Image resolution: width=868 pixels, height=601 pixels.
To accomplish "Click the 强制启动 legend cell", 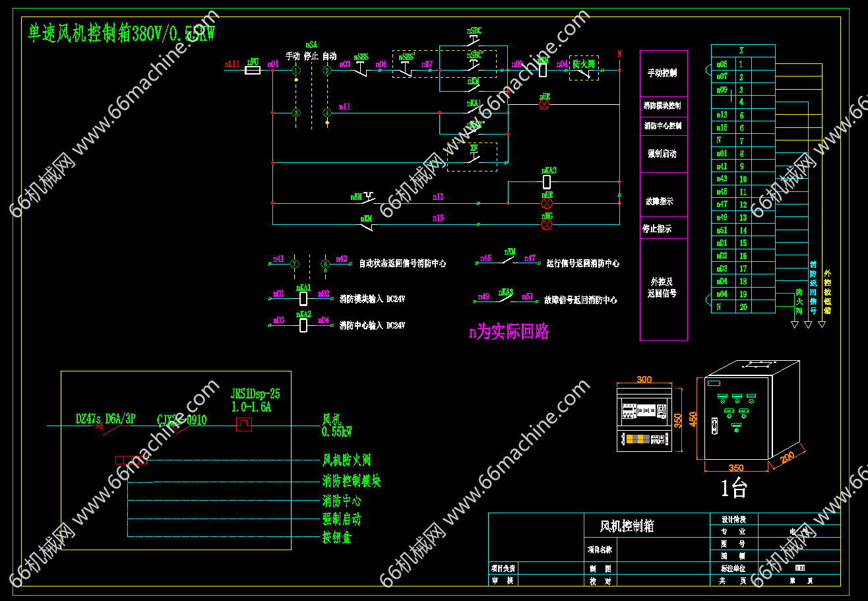I will (x=663, y=154).
